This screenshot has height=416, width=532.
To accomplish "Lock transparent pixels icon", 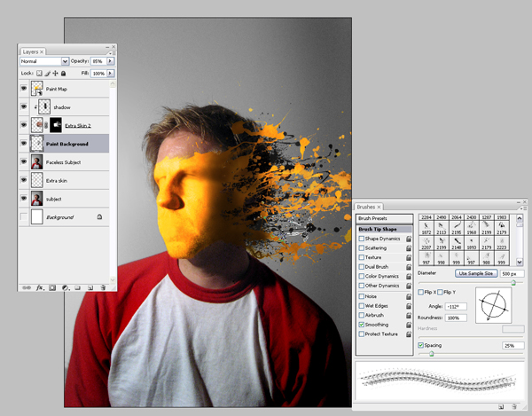I will click(39, 73).
